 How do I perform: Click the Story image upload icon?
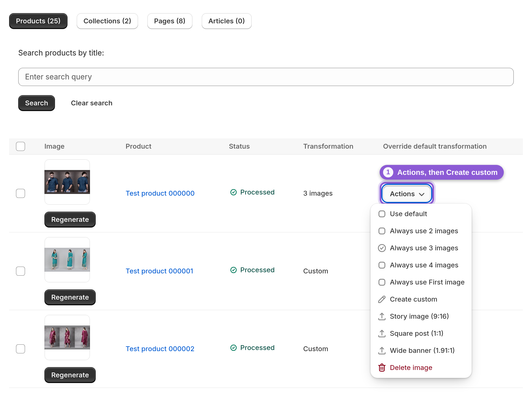tap(382, 316)
